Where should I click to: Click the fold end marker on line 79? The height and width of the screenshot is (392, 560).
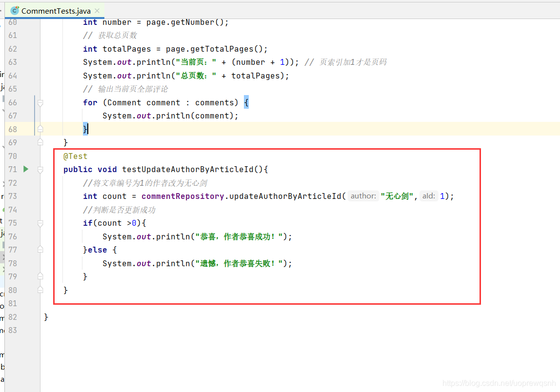[40, 276]
